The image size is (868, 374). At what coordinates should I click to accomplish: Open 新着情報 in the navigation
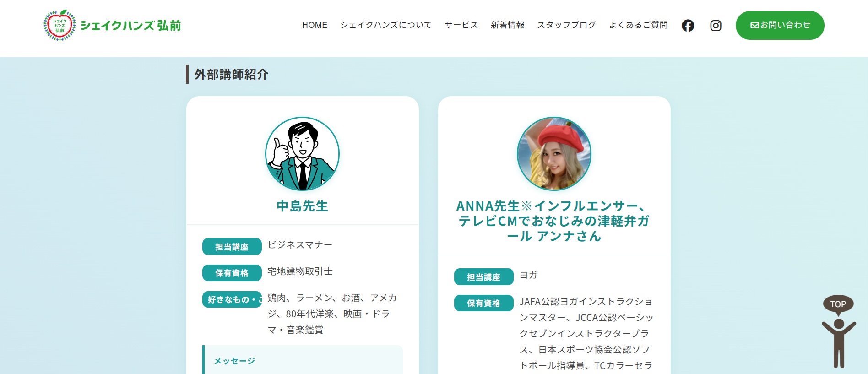coord(507,25)
